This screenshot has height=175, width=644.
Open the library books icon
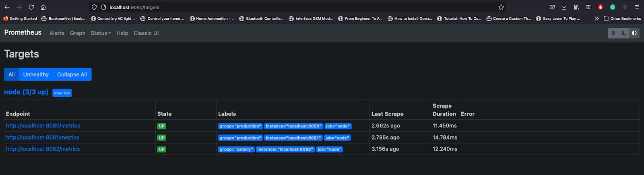pyautogui.click(x=576, y=7)
